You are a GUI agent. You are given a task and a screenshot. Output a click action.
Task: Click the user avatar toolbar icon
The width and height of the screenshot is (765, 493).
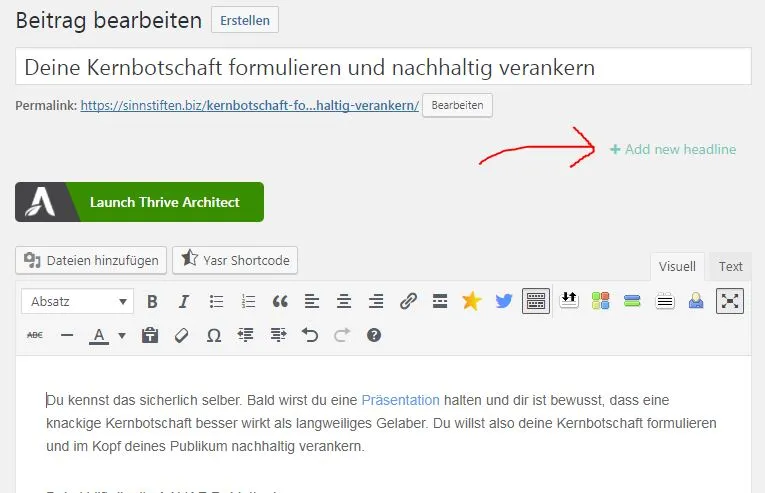[696, 301]
